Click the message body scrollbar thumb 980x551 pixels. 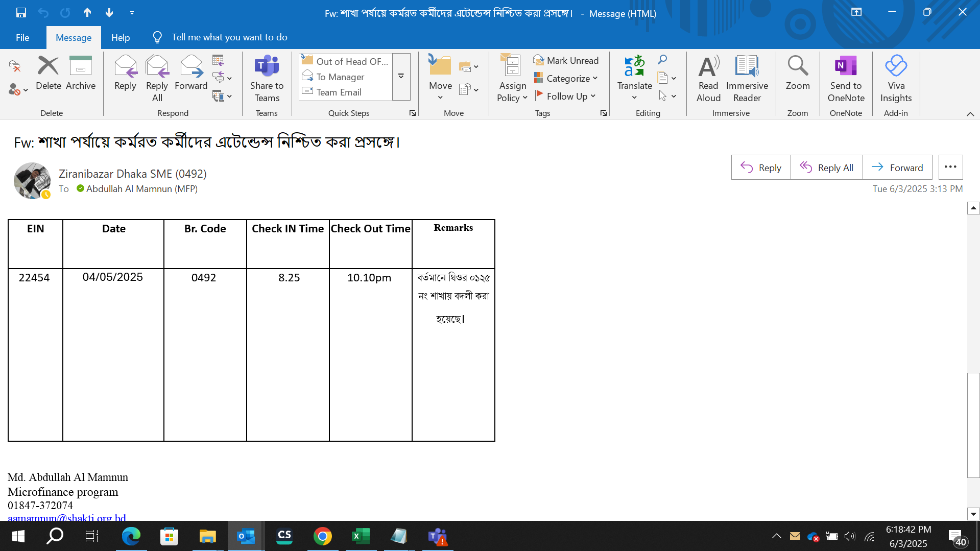[973, 425]
